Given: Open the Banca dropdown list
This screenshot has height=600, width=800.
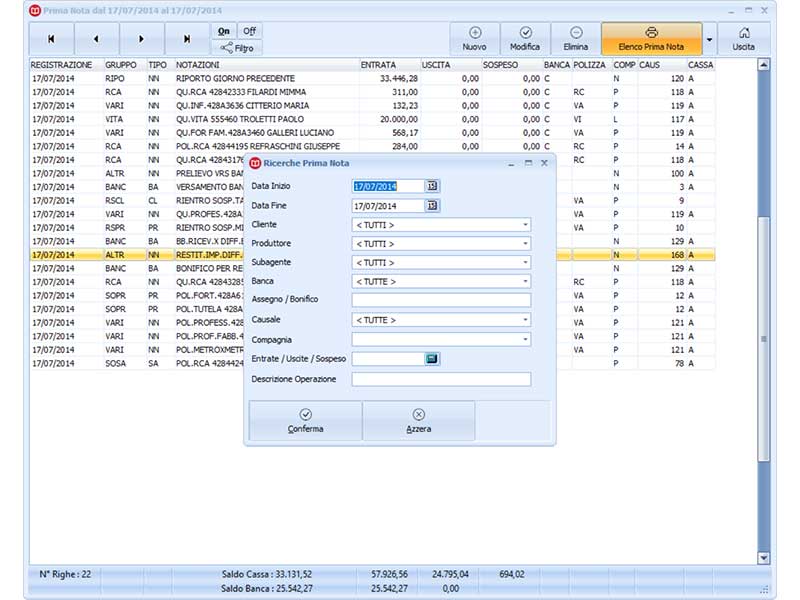Looking at the screenshot, I should coord(525,282).
